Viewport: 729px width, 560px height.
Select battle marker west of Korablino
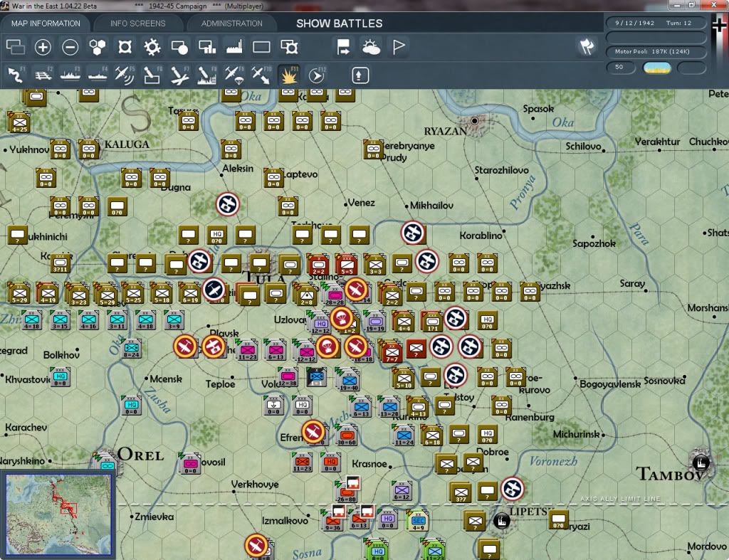click(413, 233)
